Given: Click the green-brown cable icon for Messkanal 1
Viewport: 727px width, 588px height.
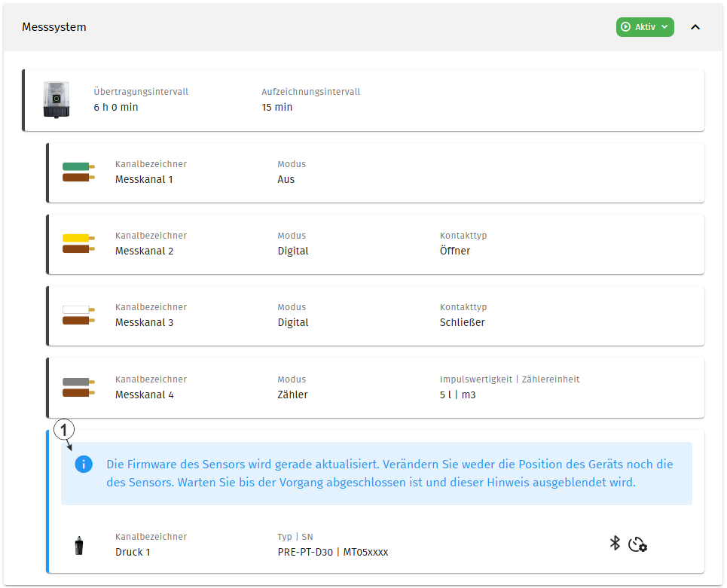Looking at the screenshot, I should tap(79, 172).
